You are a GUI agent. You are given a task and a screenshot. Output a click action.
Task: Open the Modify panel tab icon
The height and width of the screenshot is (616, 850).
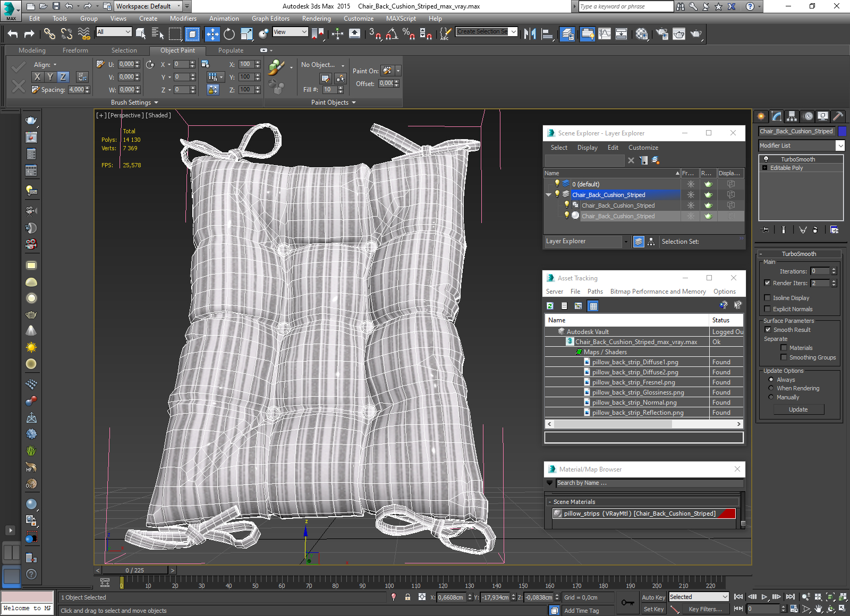click(777, 116)
